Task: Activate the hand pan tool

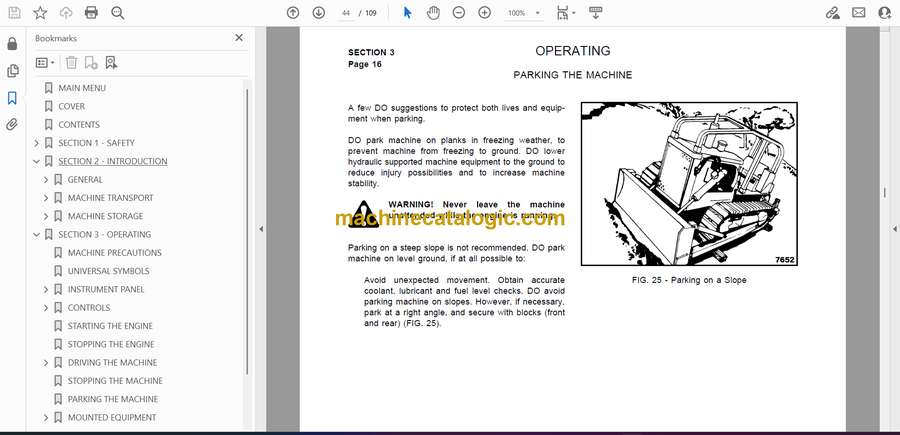Action: (x=433, y=13)
